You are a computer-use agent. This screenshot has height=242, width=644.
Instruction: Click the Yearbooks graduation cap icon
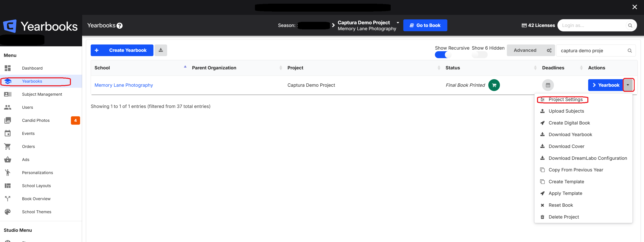(8, 81)
